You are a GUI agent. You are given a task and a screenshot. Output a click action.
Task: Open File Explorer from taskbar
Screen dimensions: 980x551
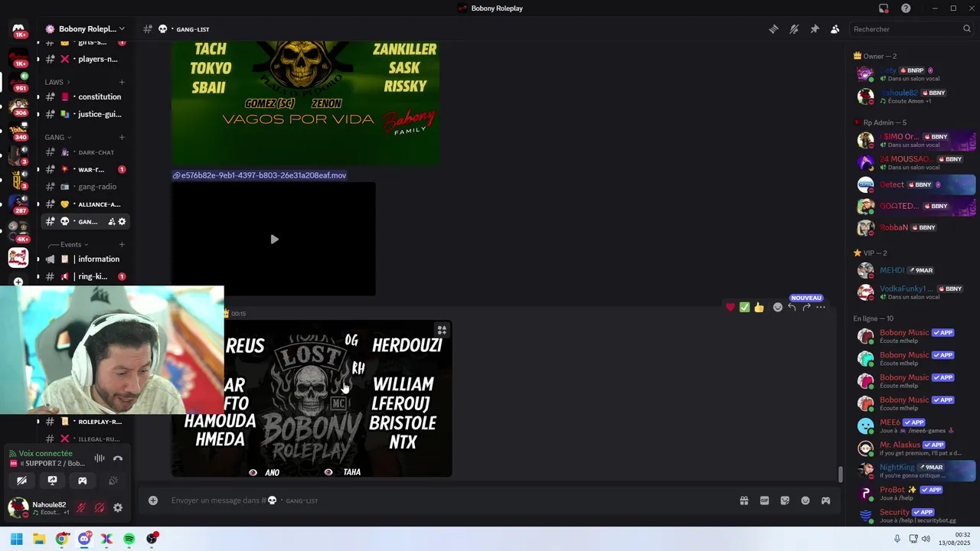(39, 539)
